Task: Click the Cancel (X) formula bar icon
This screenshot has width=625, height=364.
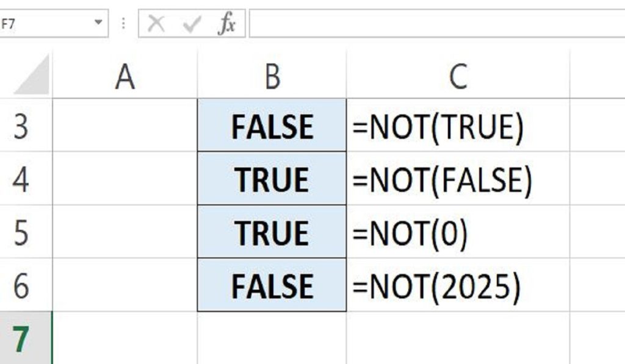Action: coord(156,24)
